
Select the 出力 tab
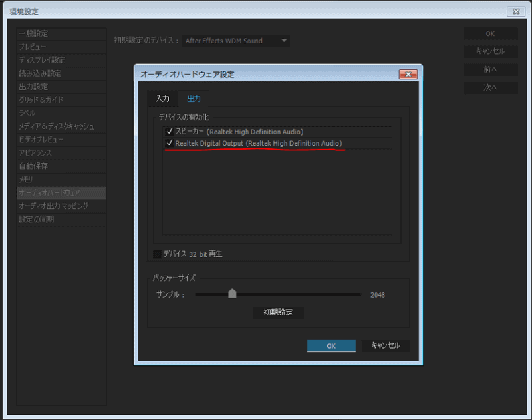pyautogui.click(x=194, y=99)
